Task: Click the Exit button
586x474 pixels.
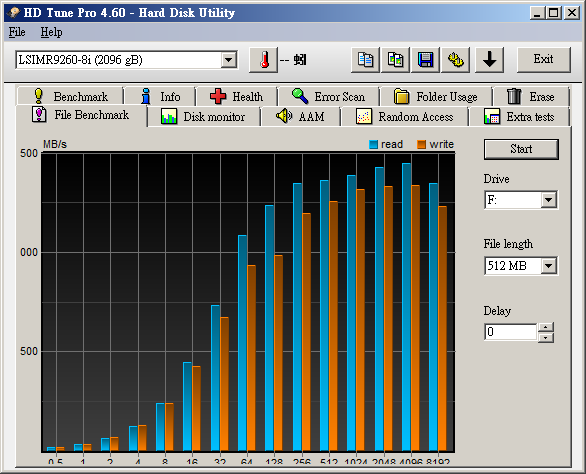Action: (x=543, y=59)
